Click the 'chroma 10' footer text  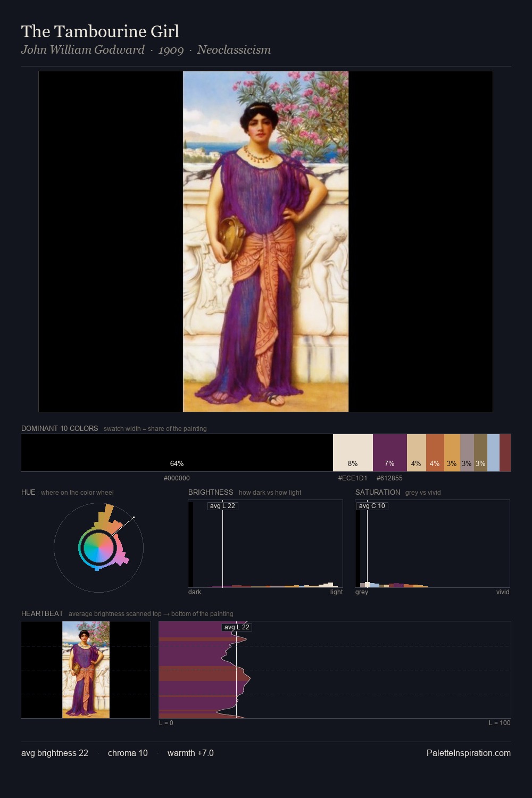point(128,753)
